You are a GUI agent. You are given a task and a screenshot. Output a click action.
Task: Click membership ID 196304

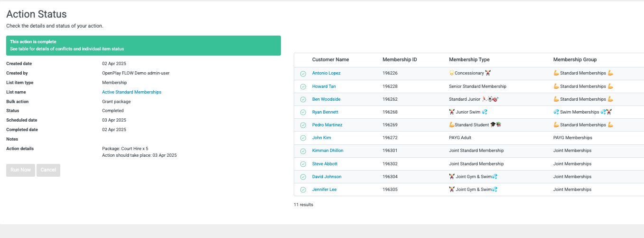[x=390, y=177]
